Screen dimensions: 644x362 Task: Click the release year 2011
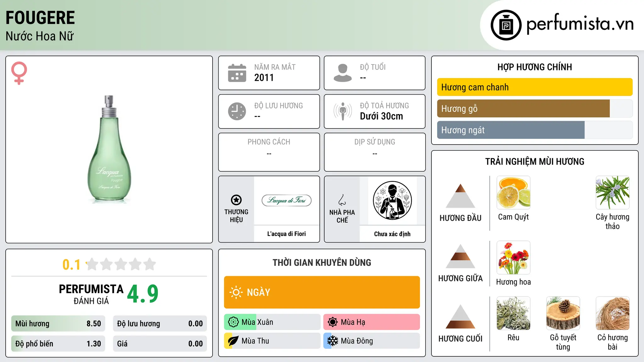[264, 78]
